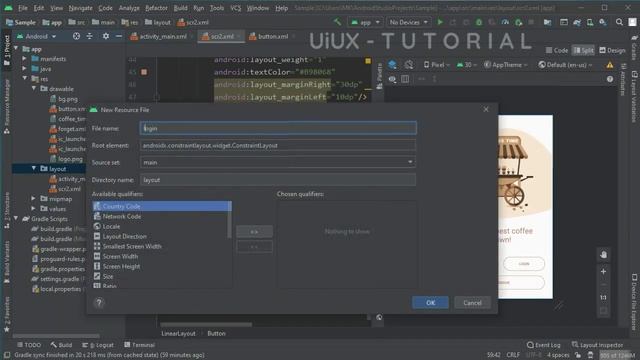Viewport: 640px width, 360px height.
Task: Toggle the view options eye icon
Action: (392, 79)
